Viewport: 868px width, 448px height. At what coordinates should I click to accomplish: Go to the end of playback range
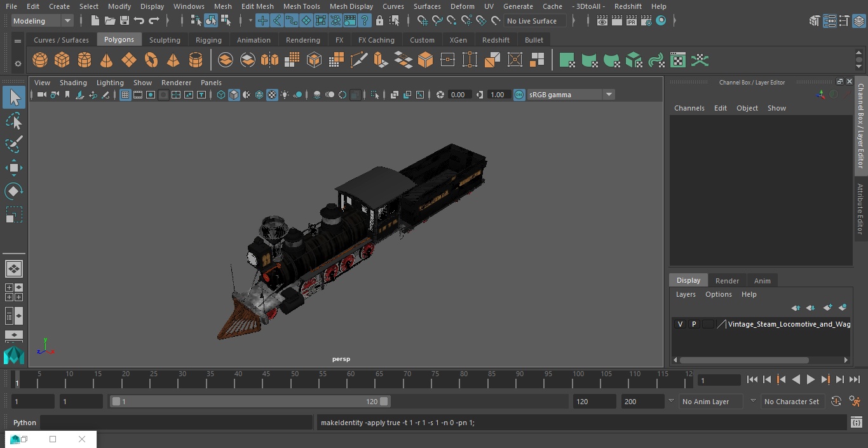(855, 379)
